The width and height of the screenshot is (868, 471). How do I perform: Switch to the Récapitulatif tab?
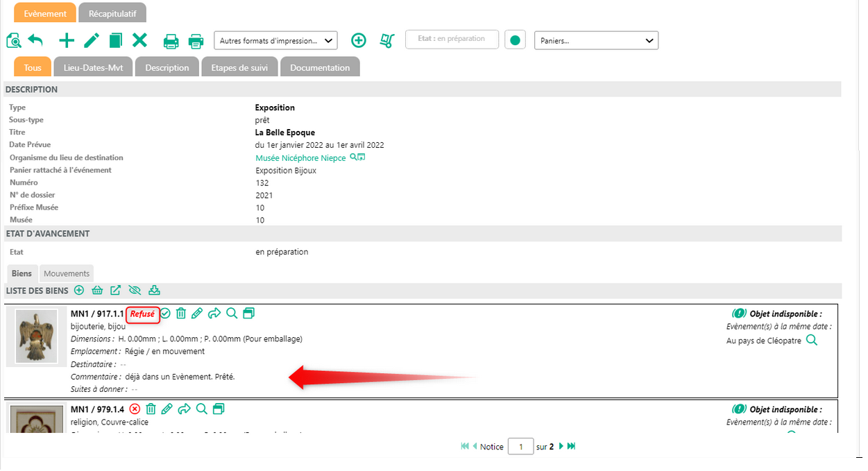(112, 13)
